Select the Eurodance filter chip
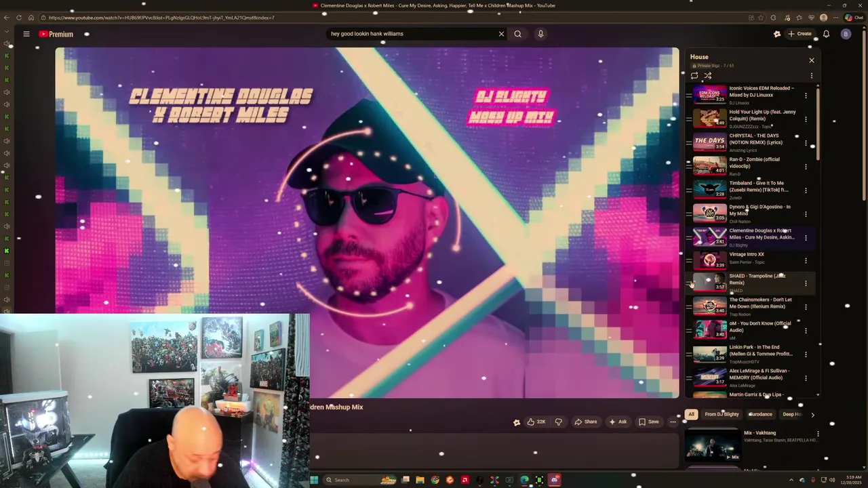This screenshot has height=488, width=868. pyautogui.click(x=760, y=414)
